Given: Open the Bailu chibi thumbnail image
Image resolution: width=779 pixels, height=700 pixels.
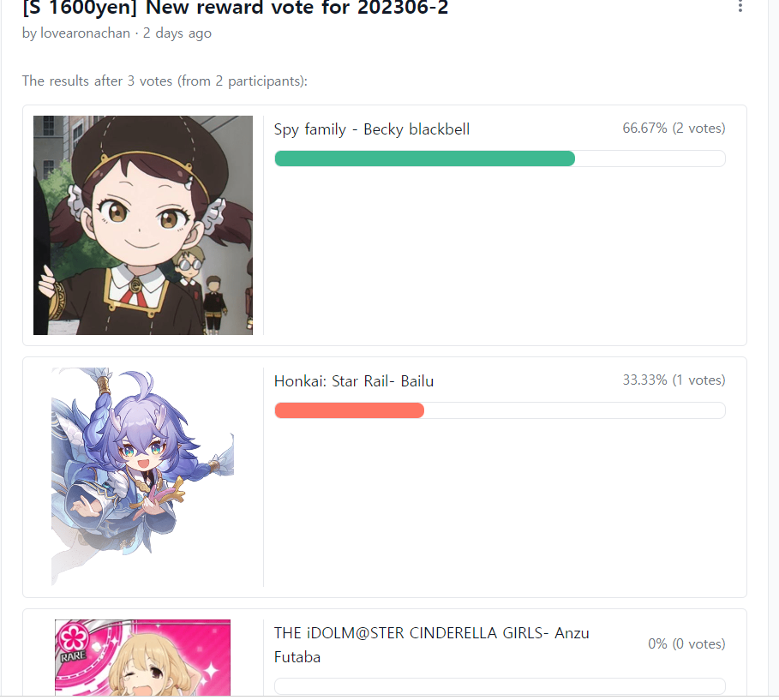Looking at the screenshot, I should coord(143,476).
